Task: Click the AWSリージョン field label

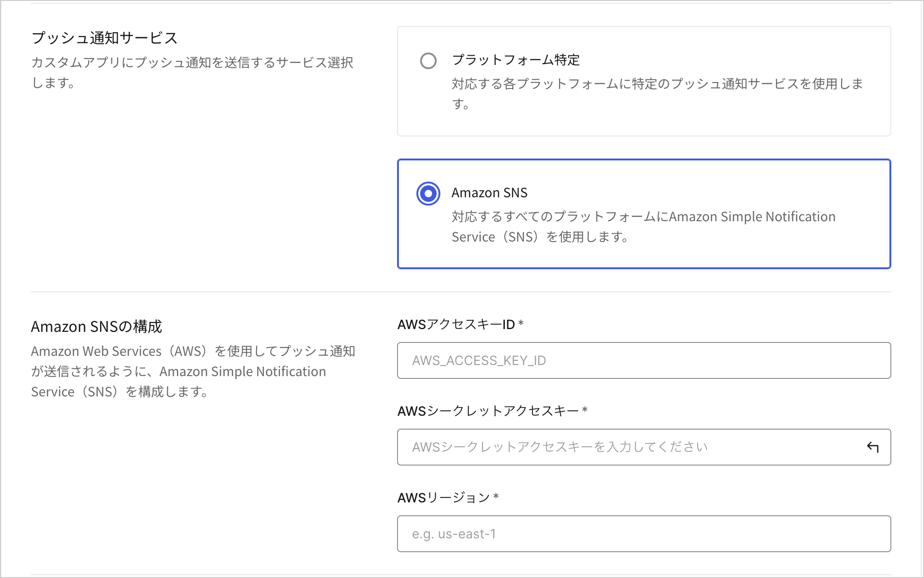Action: (x=443, y=498)
